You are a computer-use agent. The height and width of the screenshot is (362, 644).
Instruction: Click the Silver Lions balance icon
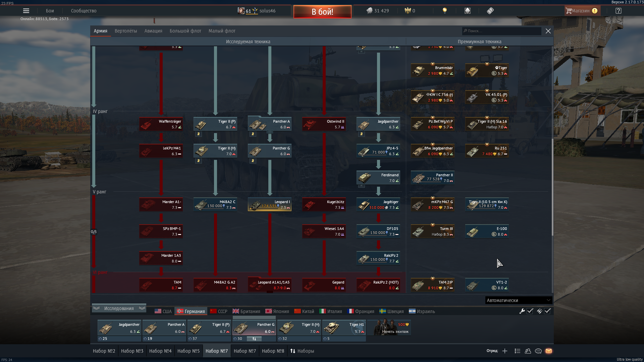coord(369,11)
